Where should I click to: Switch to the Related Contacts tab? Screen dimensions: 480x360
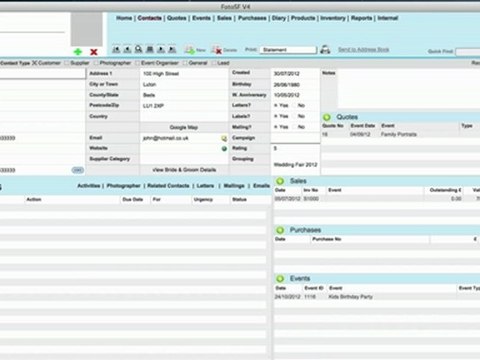(x=168, y=186)
